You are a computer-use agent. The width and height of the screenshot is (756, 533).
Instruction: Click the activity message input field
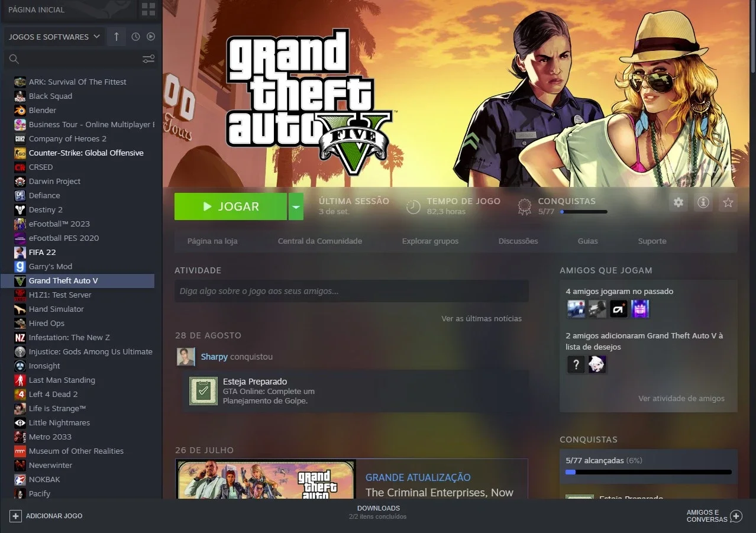point(351,291)
